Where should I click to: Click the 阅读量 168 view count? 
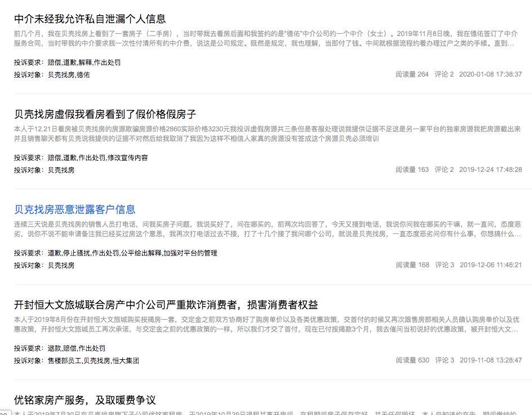pos(412,265)
